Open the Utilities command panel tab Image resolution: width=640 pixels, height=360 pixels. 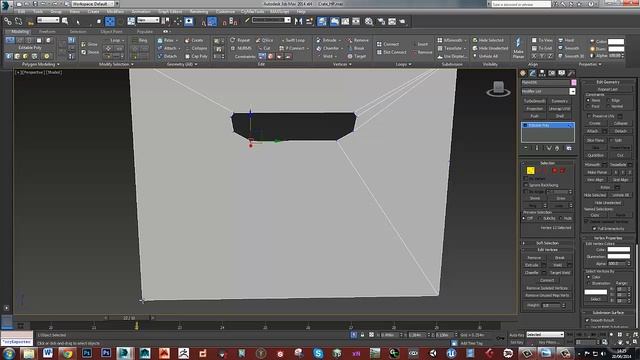click(571, 73)
